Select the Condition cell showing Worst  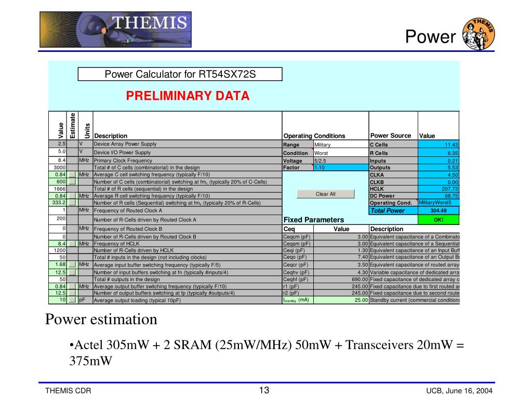pyautogui.click(x=341, y=153)
